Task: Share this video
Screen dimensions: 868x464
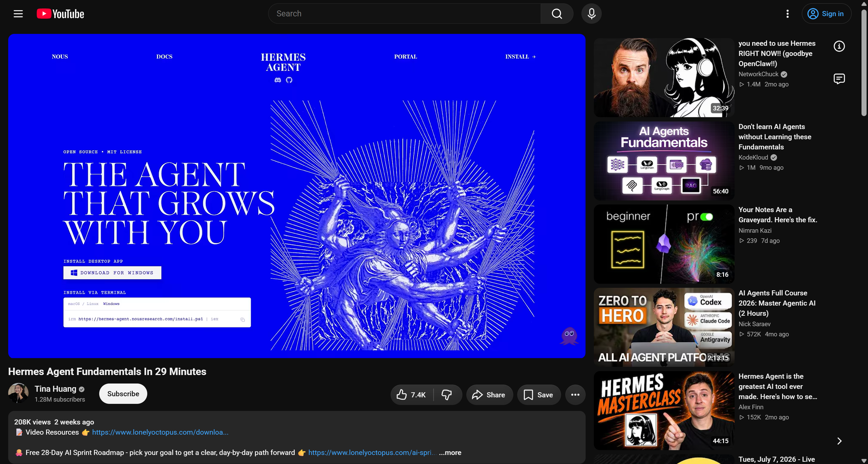Action: 489,395
